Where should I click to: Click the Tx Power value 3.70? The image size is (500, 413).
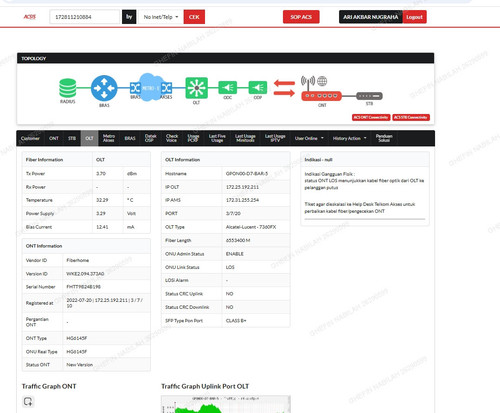tap(101, 174)
